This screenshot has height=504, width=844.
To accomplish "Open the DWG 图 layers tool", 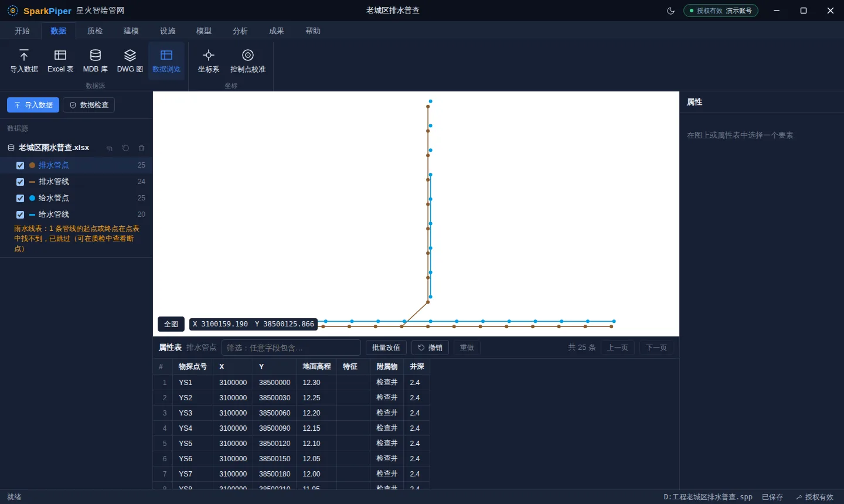I will coord(130,61).
